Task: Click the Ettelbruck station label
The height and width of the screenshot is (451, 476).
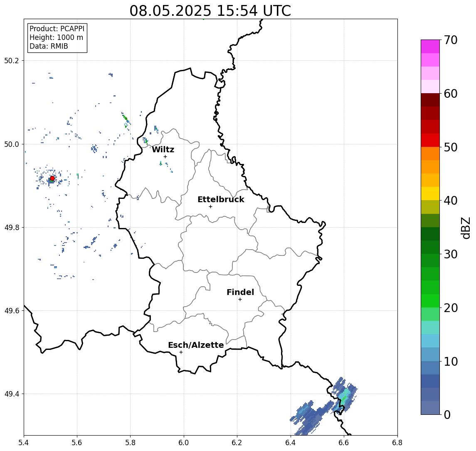Action: pyautogui.click(x=221, y=199)
